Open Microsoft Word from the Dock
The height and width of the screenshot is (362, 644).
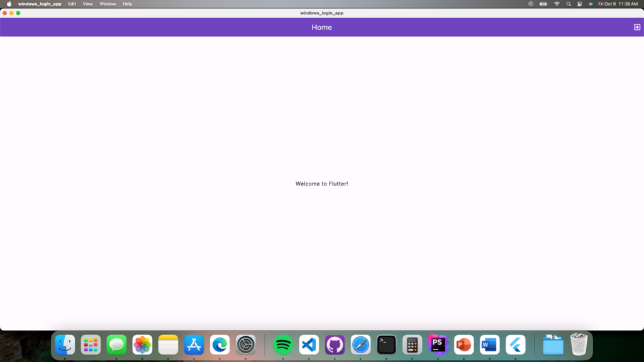[489, 344]
